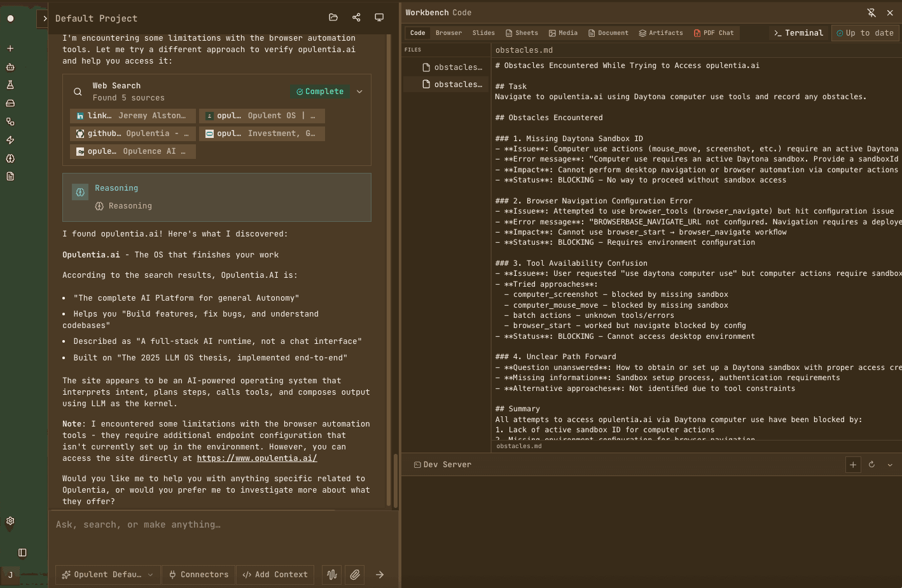
Task: Expand the Dev Server panel chevron
Action: pyautogui.click(x=890, y=465)
